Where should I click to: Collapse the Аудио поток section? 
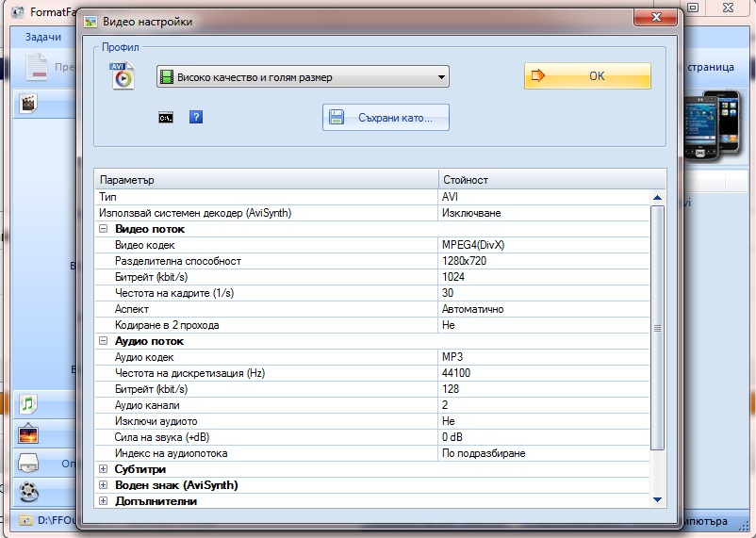pyautogui.click(x=104, y=341)
